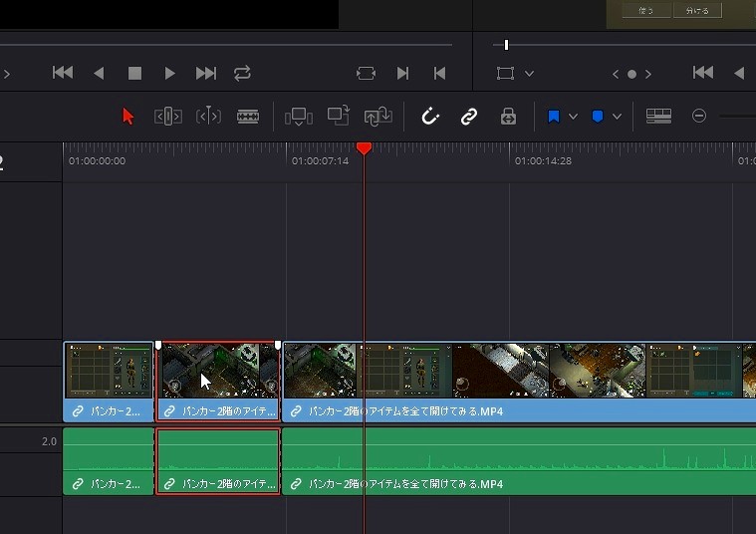Select the first video clip thumbnail on timeline
The image size is (756, 534).
coord(109,371)
